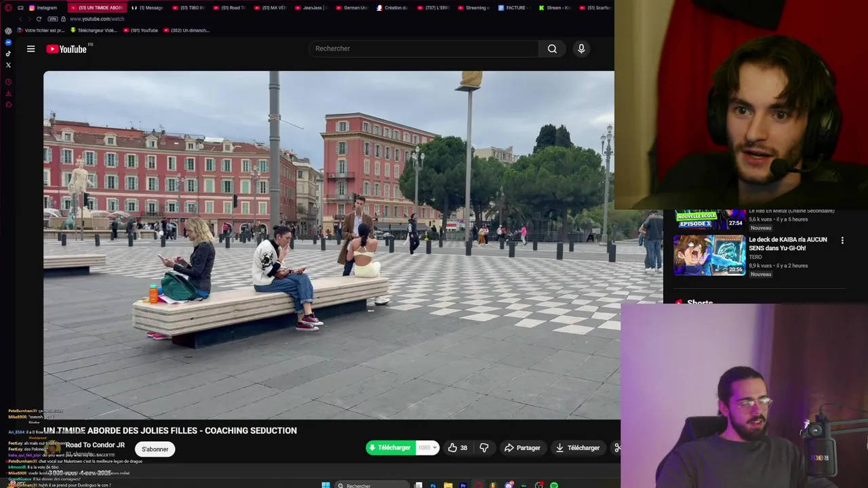The width and height of the screenshot is (868, 488).
Task: Open X (Twitter) in the Opera sidebar
Action: [8, 65]
